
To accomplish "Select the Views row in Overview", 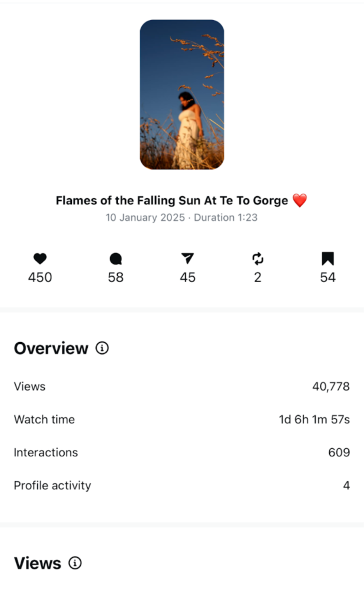I will coord(181,387).
